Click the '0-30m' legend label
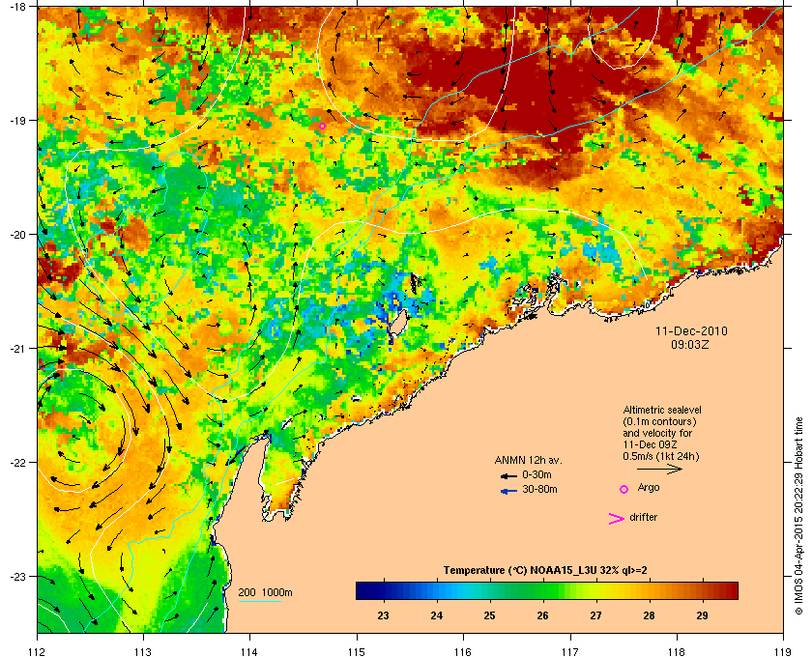This screenshot has height=657, width=812. point(536,474)
